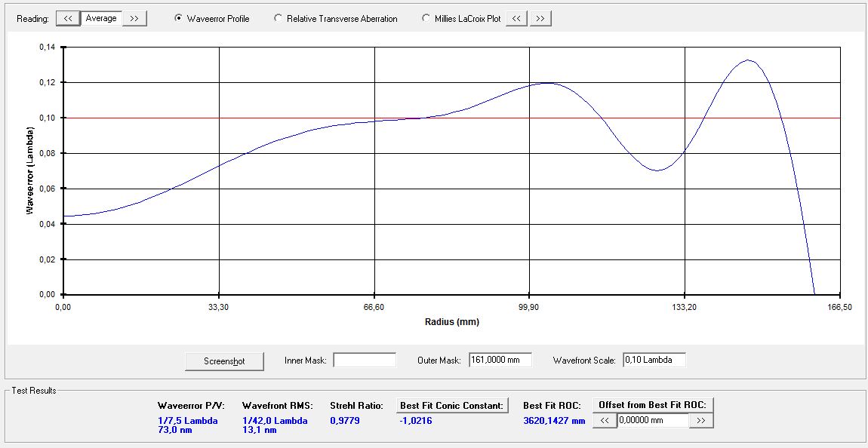Click the 166,50 x-axis tick label
Image resolution: width=868 pixels, height=448 pixels.
pos(840,307)
